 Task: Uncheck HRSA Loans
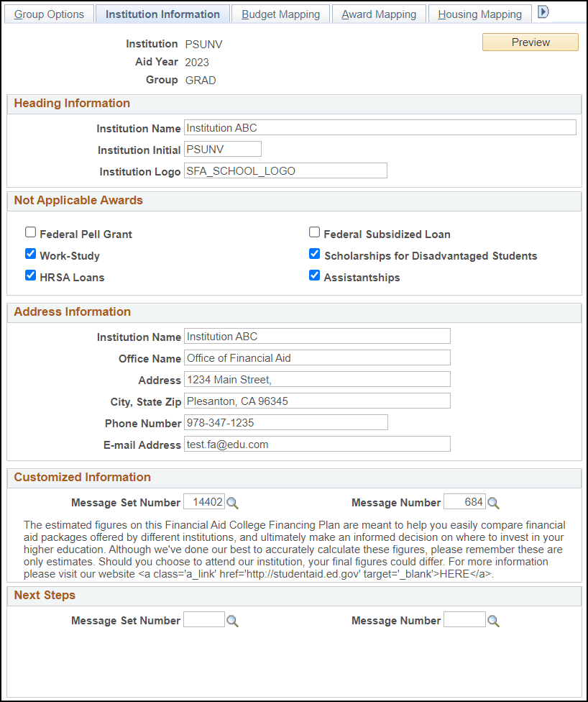30,275
